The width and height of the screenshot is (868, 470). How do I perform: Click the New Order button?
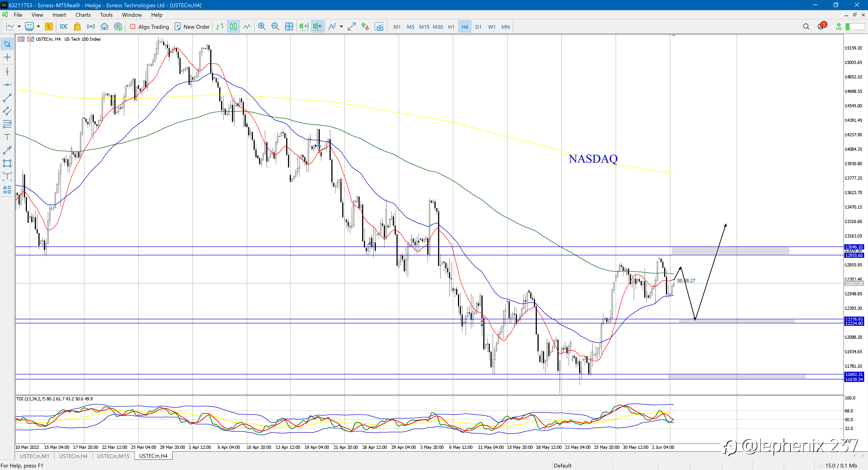192,27
